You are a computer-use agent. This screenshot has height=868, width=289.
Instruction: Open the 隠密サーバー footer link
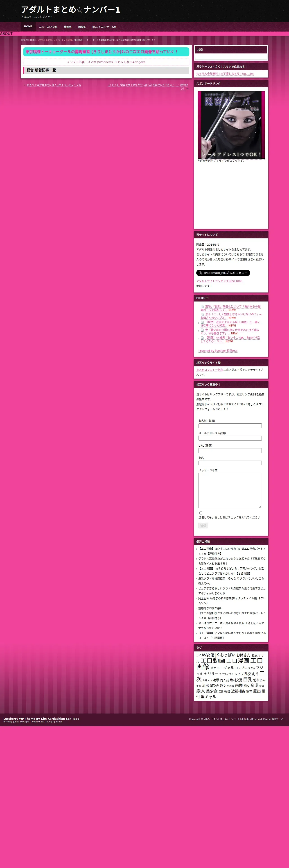279,719
